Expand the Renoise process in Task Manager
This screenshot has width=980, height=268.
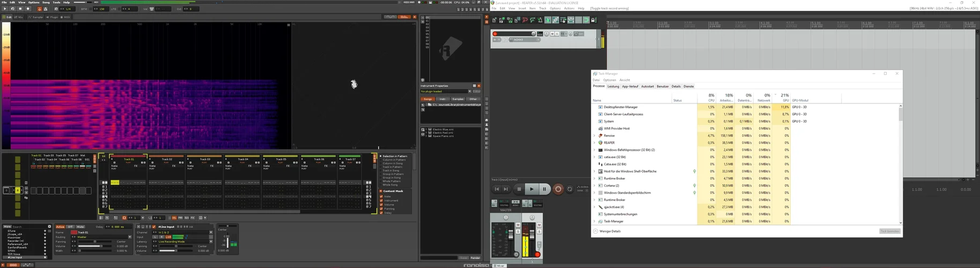point(594,136)
